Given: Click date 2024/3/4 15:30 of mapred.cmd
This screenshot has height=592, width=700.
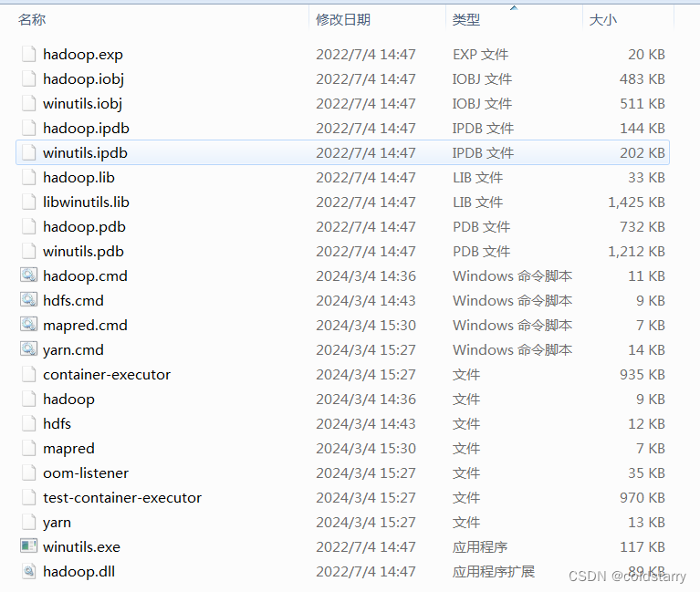Looking at the screenshot, I should (366, 326).
